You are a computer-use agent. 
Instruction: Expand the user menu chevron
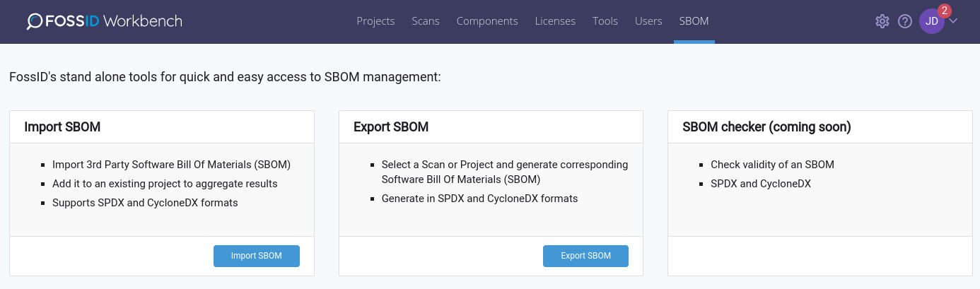pyautogui.click(x=953, y=21)
